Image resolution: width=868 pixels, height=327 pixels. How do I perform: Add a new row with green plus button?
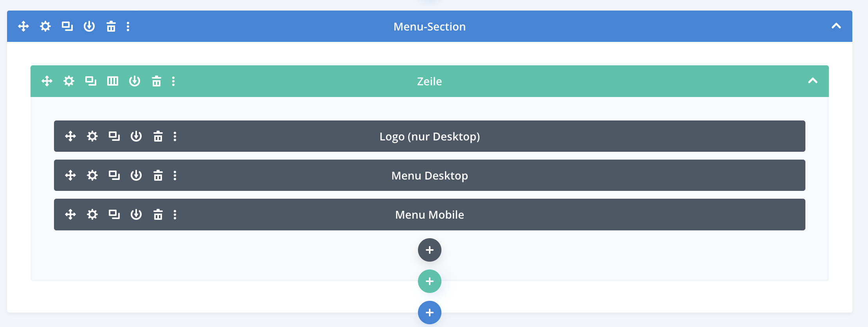tap(430, 281)
